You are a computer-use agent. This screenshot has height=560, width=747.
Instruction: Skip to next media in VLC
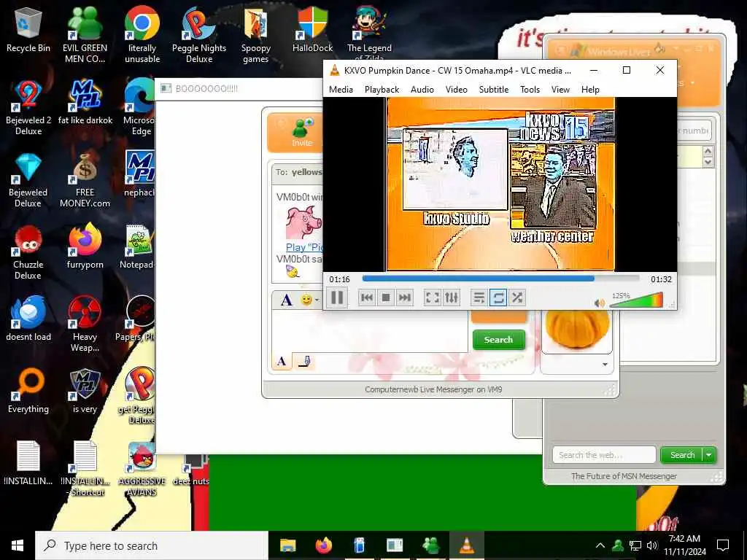click(404, 297)
